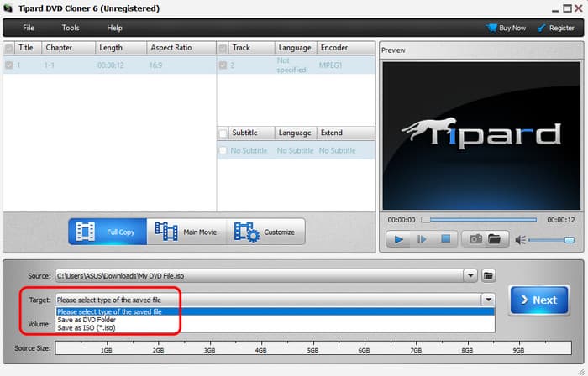588x376 pixels.
Task: Click the Aspect Ratio column header
Action: click(181, 48)
